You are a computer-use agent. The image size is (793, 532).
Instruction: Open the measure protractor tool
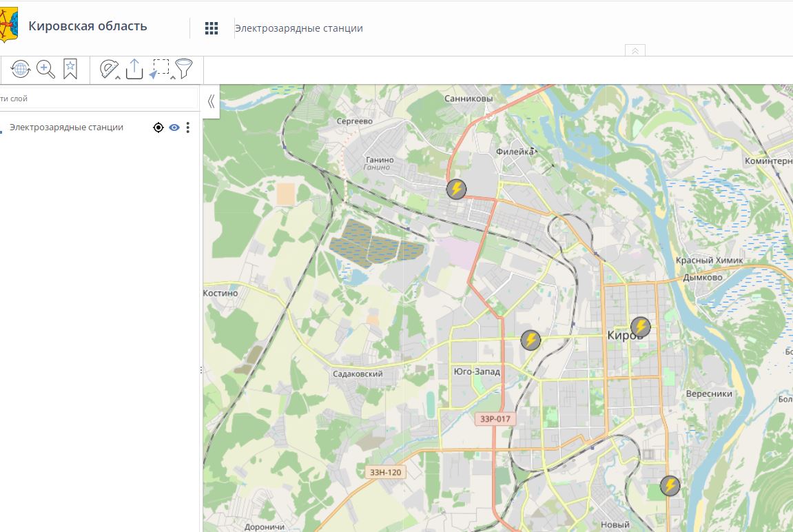[109, 69]
